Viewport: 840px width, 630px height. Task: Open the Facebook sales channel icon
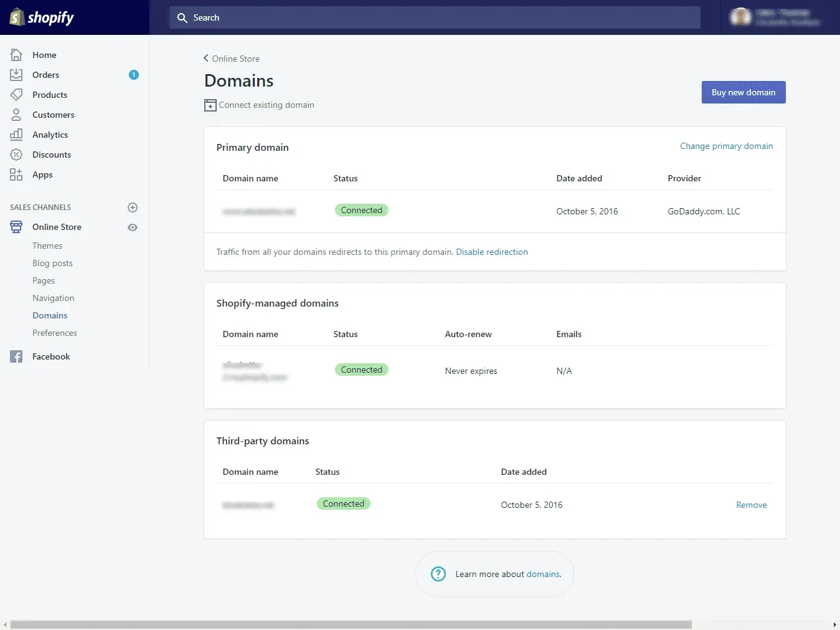click(x=16, y=356)
